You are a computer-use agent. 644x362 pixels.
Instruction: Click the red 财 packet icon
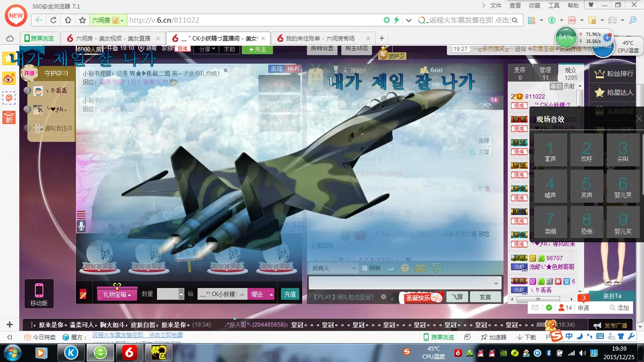click(83, 295)
